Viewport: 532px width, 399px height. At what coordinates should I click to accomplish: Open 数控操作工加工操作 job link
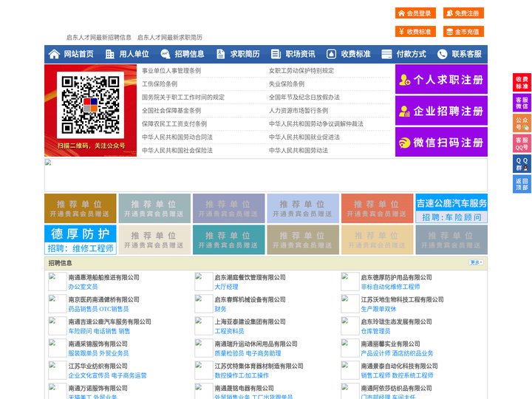pyautogui.click(x=242, y=375)
